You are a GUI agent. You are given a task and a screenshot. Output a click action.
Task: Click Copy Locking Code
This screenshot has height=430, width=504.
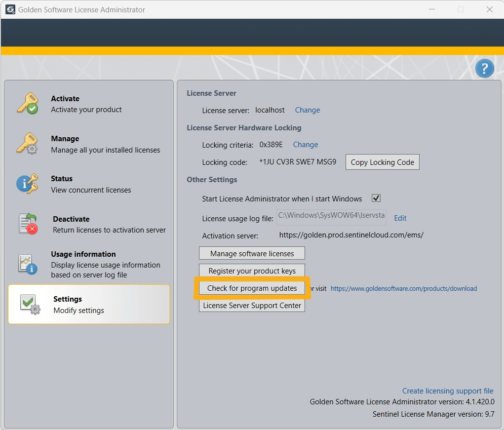(382, 162)
